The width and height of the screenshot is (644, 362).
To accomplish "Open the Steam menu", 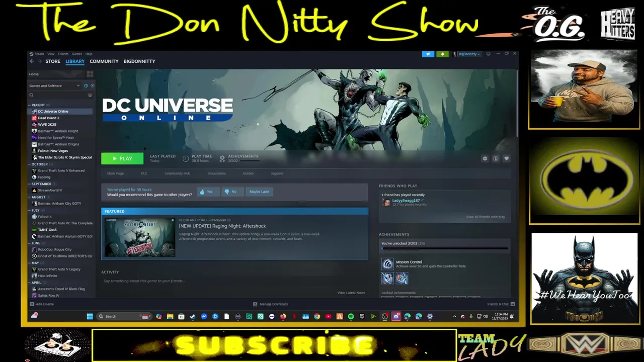I will pyautogui.click(x=39, y=54).
